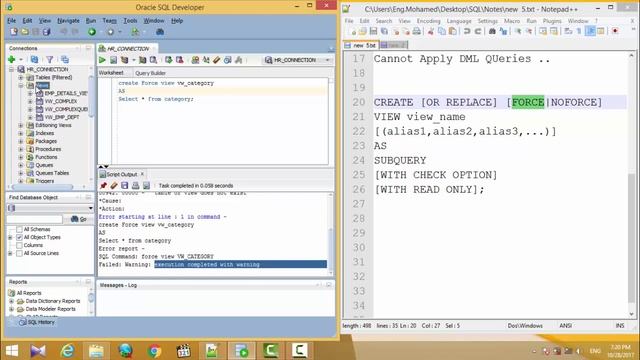The image size is (640, 360).
Task: Click Undo icon in Notepad++ toolbar
Action: click(x=467, y=31)
